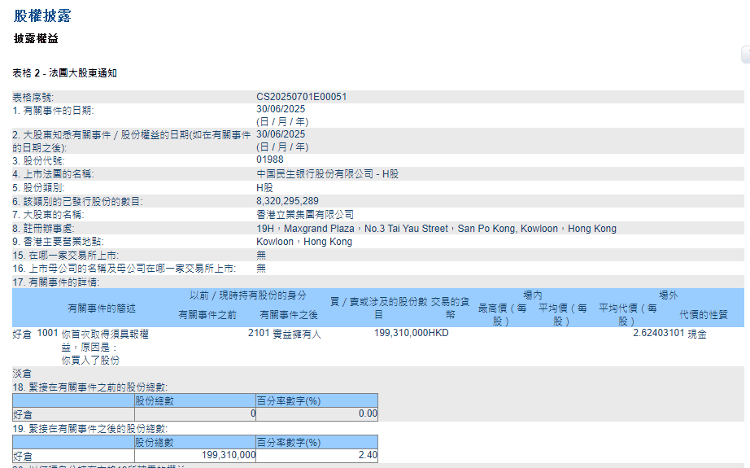
Task: Select the '1. 有關事件的日期:' label
Action: (53, 111)
